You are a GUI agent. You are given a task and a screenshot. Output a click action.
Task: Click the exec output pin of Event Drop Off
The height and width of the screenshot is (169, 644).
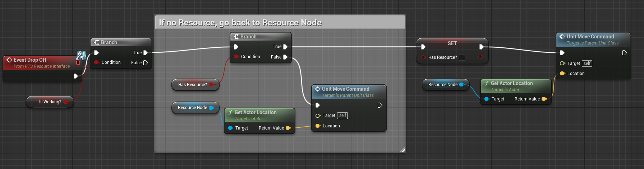(75, 76)
